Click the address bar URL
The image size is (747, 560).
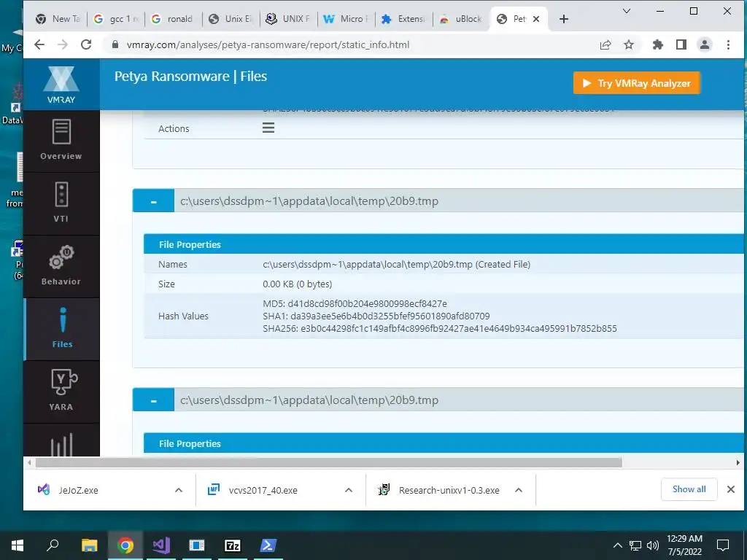click(x=268, y=44)
